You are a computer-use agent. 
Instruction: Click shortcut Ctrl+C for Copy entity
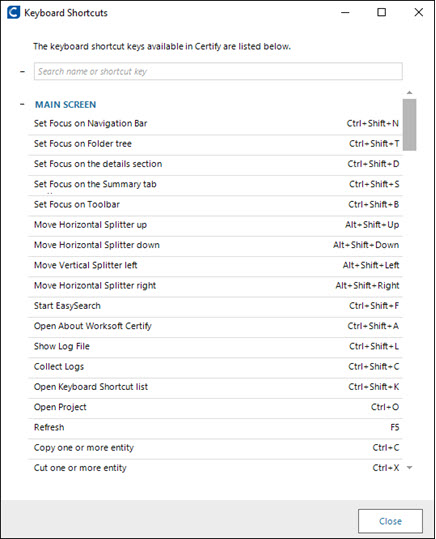coord(386,448)
